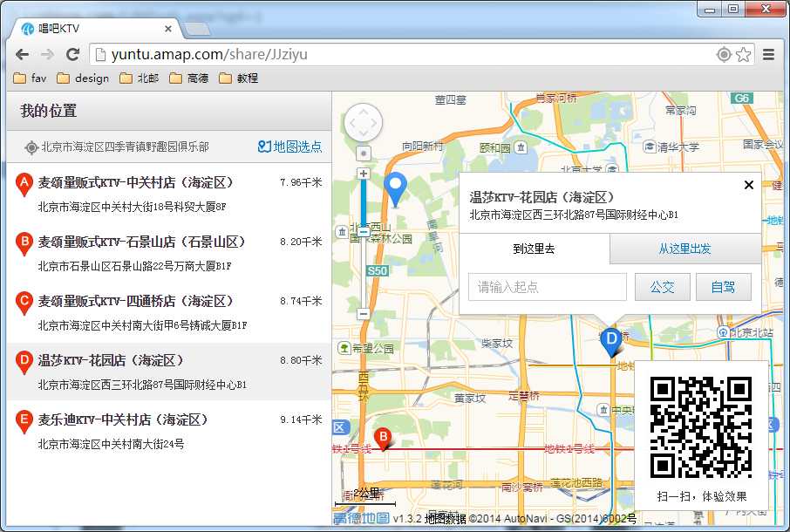Click the 自驾 route button
The image size is (790, 532).
(x=724, y=287)
